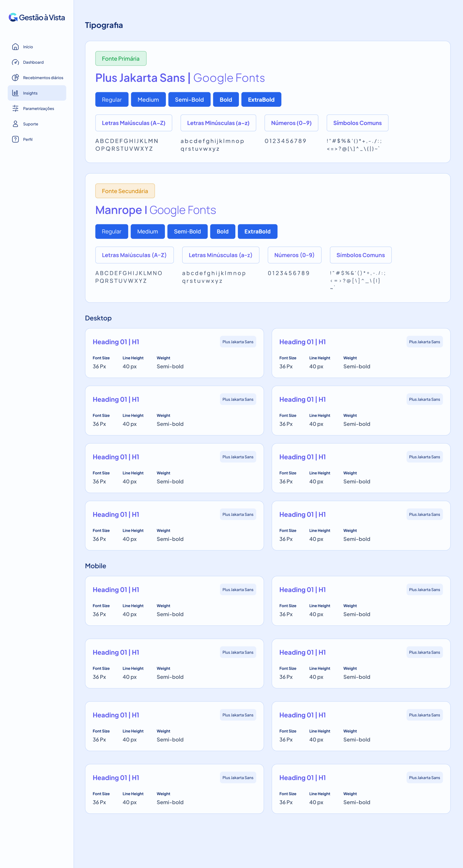Click the Plus Jakarta Sans | Google Fonts heading

point(180,78)
